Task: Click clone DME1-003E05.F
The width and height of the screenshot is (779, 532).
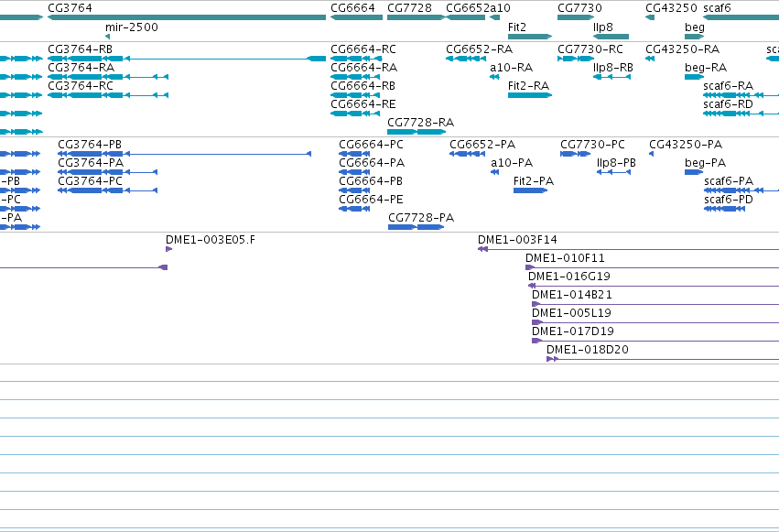Action: [169, 249]
